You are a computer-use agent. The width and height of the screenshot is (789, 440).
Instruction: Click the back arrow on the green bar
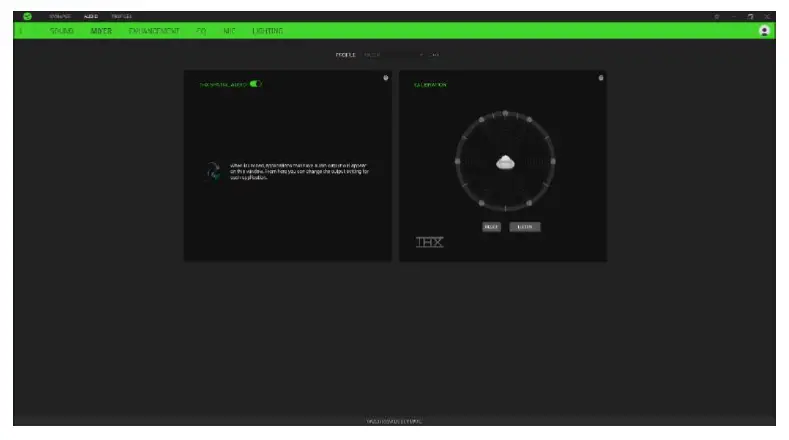coord(21,31)
